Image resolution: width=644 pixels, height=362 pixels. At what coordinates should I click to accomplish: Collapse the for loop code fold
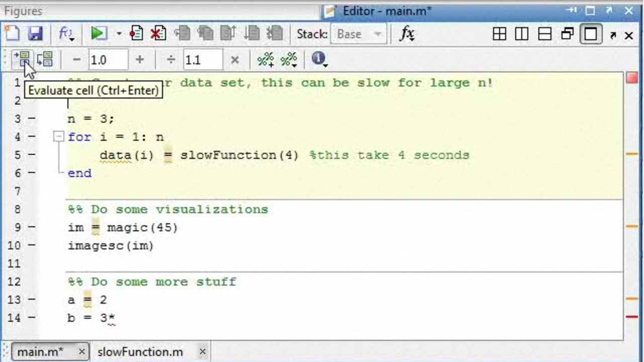tap(59, 137)
